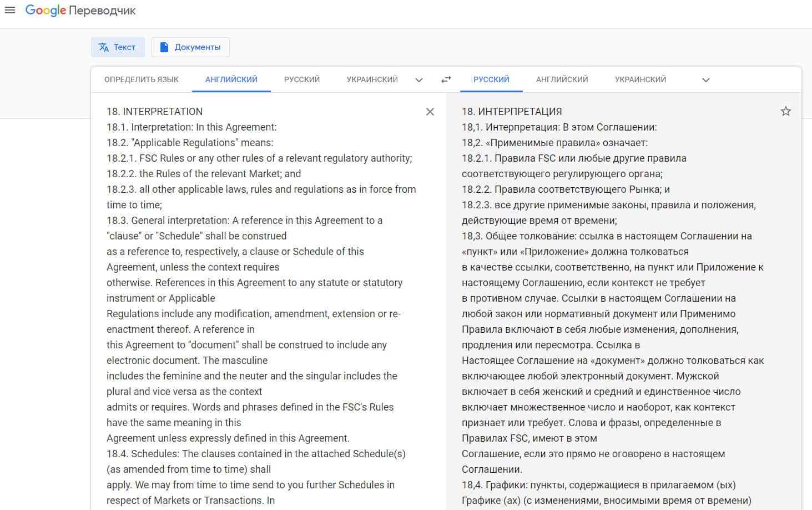Set target language to АНГЛИЙСКИЙ

point(562,79)
